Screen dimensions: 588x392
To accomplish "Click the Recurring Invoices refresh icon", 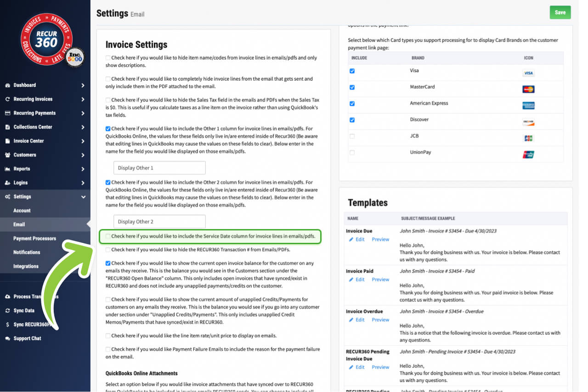I will [x=7, y=99].
